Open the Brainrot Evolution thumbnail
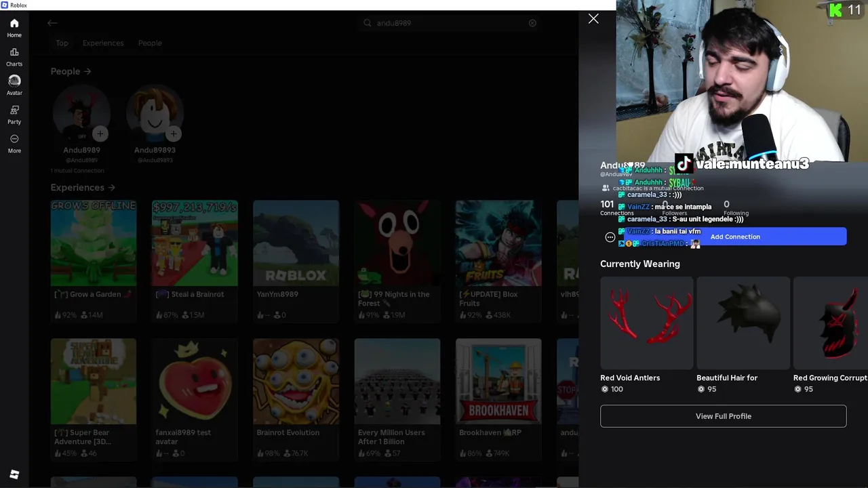Image resolution: width=868 pixels, height=488 pixels. point(296,382)
